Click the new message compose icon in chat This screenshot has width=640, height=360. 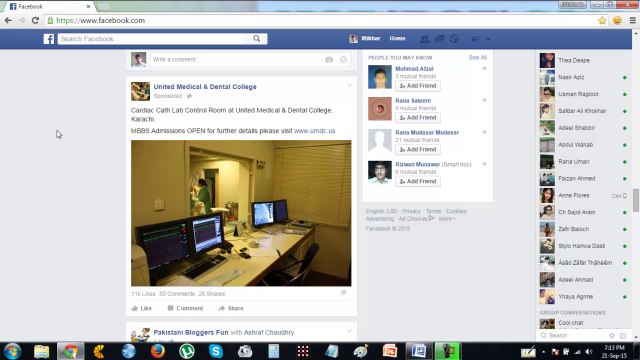click(623, 336)
